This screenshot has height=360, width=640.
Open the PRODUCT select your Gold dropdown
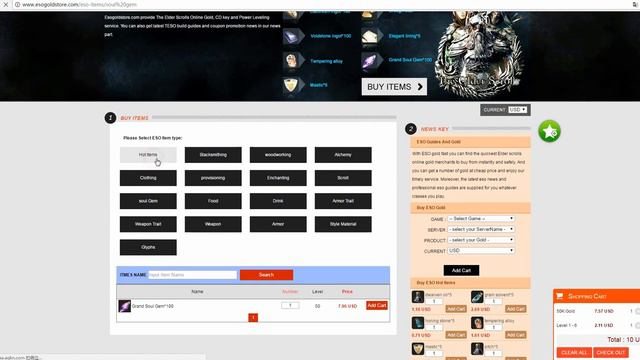[x=481, y=240]
